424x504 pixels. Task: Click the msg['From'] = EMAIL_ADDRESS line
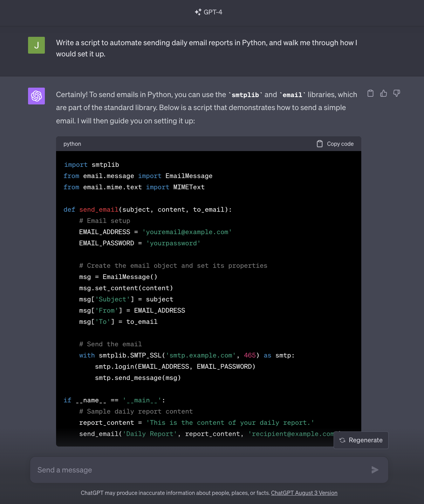click(132, 311)
